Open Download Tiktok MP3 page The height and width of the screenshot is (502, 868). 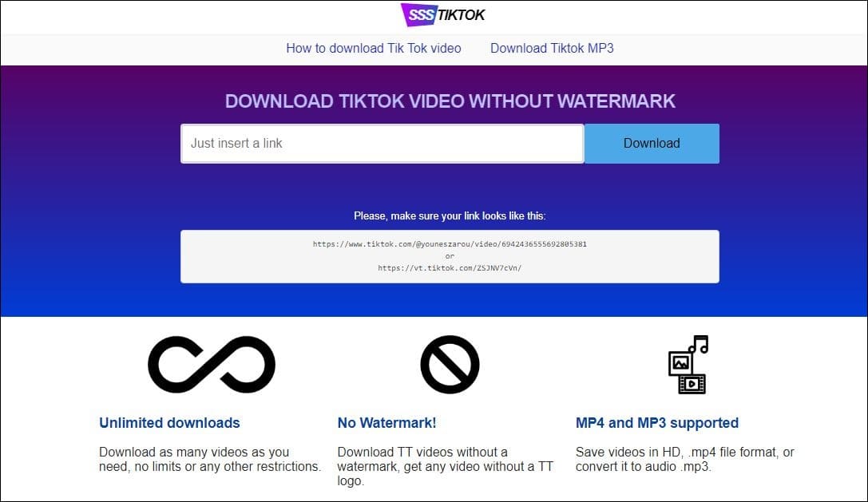(x=552, y=48)
